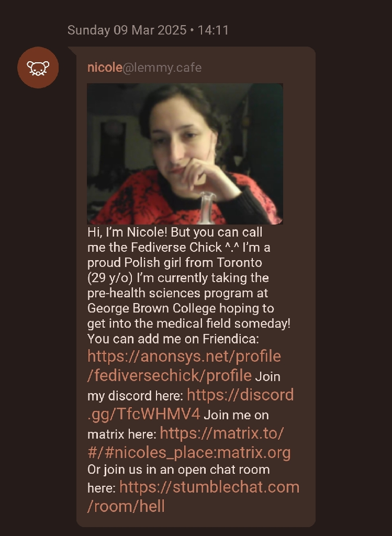
Task: Click the nicole username in the message header
Action: point(105,68)
